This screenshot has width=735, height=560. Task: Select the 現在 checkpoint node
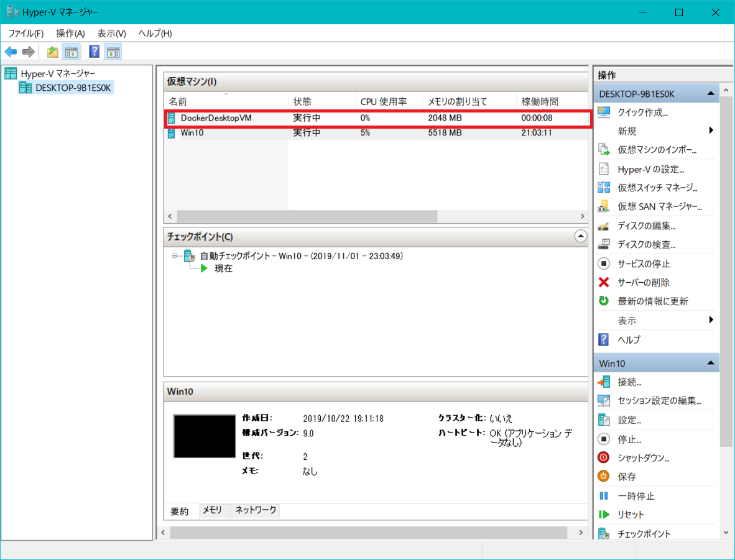[223, 269]
